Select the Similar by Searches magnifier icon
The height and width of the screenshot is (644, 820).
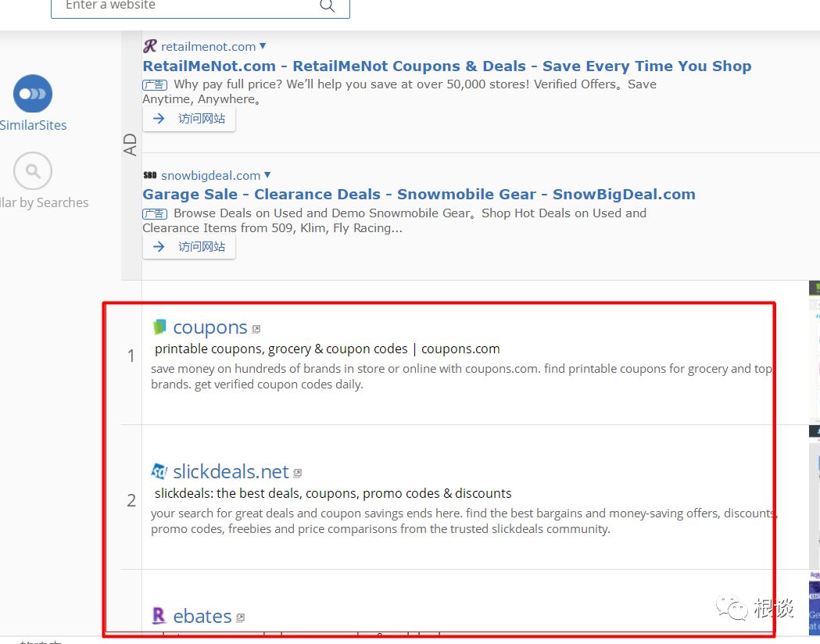32,171
